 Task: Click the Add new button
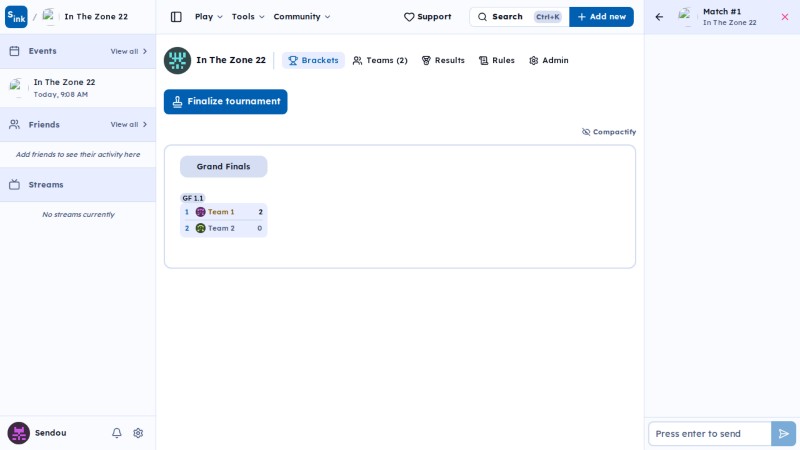point(601,17)
